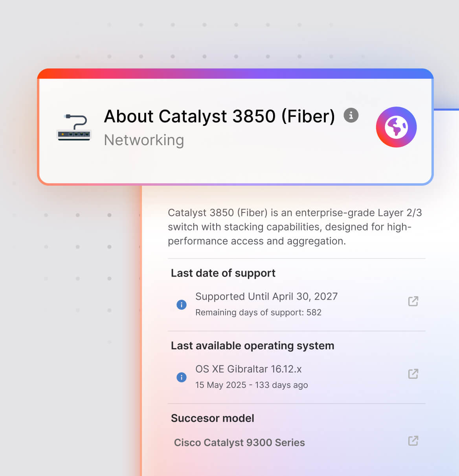
Task: Click Supported Until April 30, 2027 text
Action: [x=266, y=296]
